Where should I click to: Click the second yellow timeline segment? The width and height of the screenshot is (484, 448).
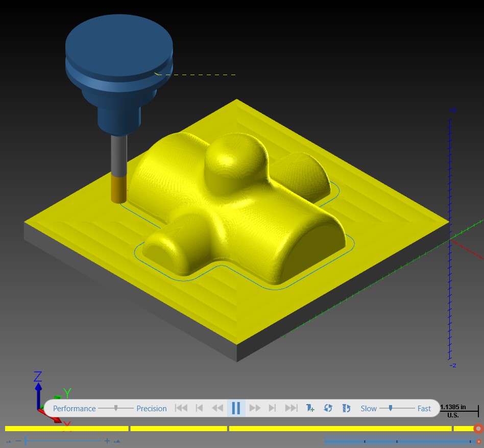(x=179, y=429)
